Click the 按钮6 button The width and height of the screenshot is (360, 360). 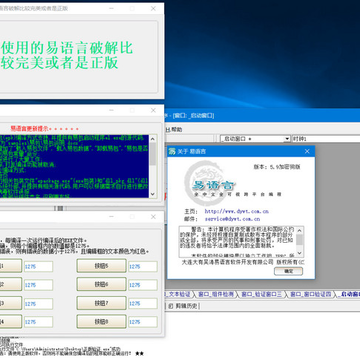102,284
